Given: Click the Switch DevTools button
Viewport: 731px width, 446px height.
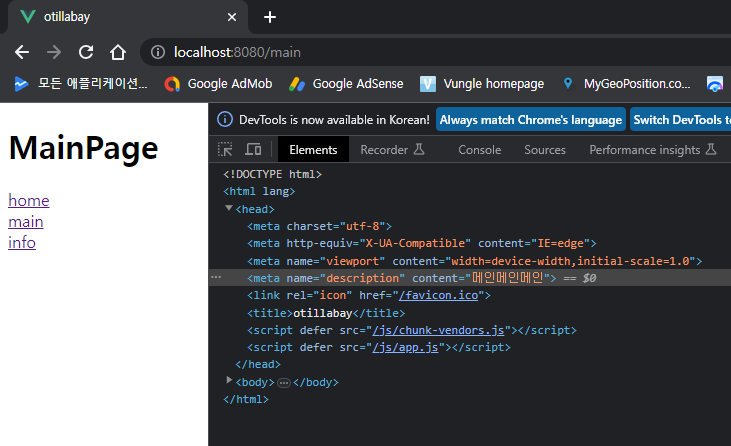Looking at the screenshot, I should (680, 120).
